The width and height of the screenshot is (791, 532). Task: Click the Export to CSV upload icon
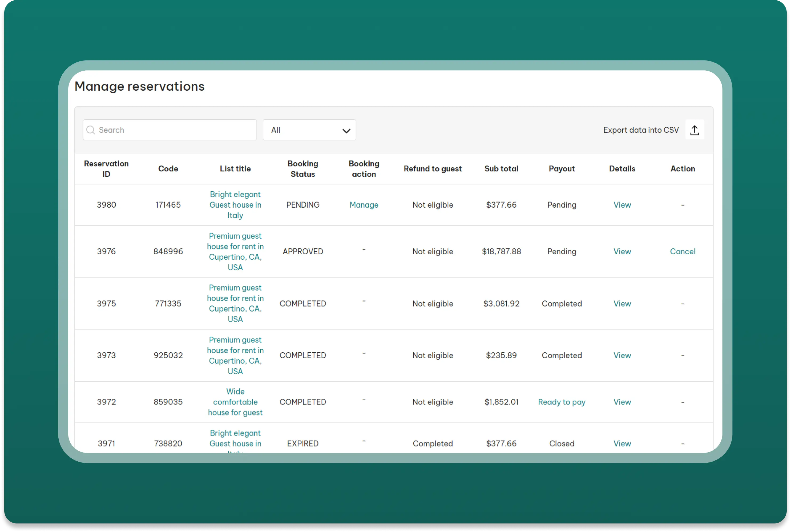(x=694, y=130)
